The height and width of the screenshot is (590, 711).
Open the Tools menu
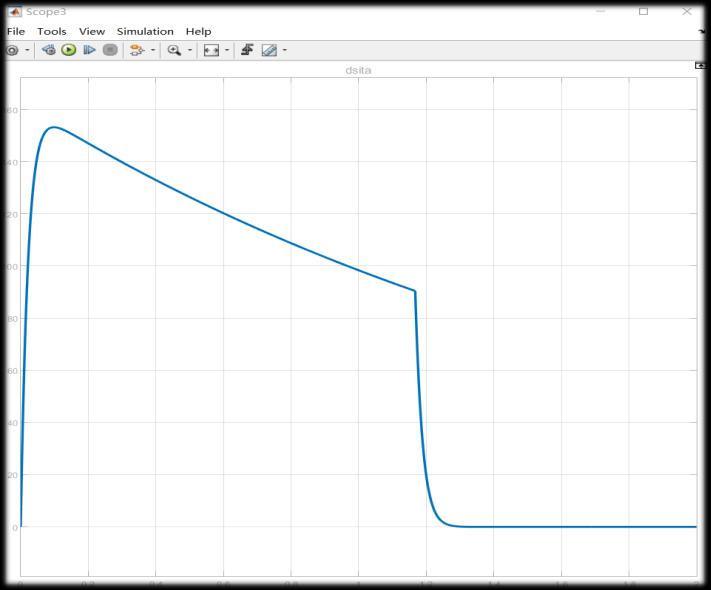[52, 31]
